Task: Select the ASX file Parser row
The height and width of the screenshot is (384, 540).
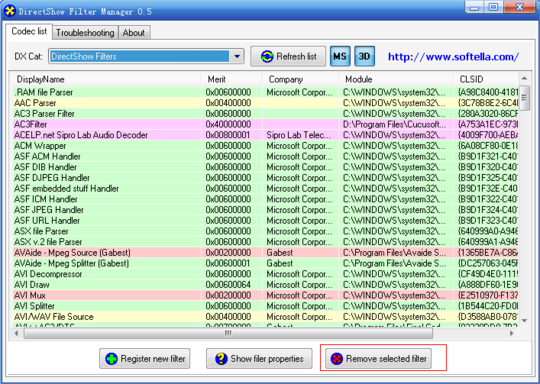Action: (266, 231)
